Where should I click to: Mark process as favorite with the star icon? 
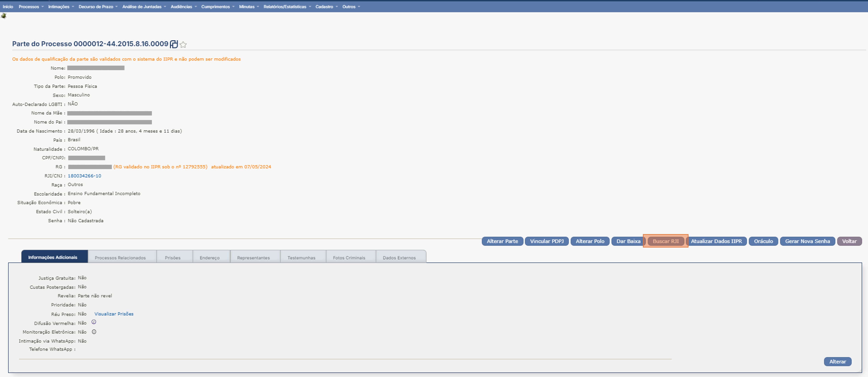click(183, 44)
